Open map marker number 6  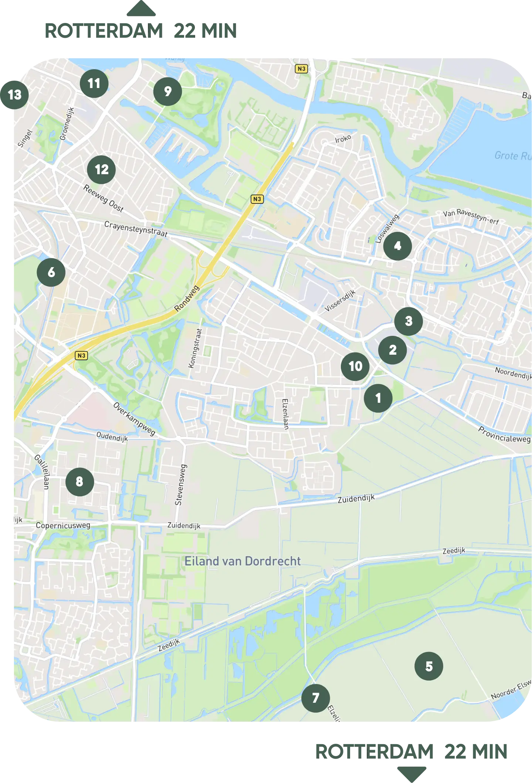click(x=51, y=272)
